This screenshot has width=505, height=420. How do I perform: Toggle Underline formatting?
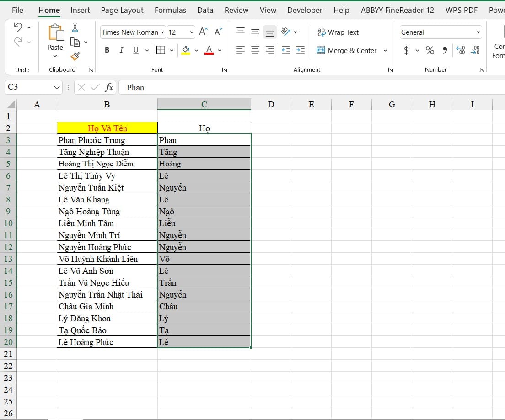click(136, 50)
